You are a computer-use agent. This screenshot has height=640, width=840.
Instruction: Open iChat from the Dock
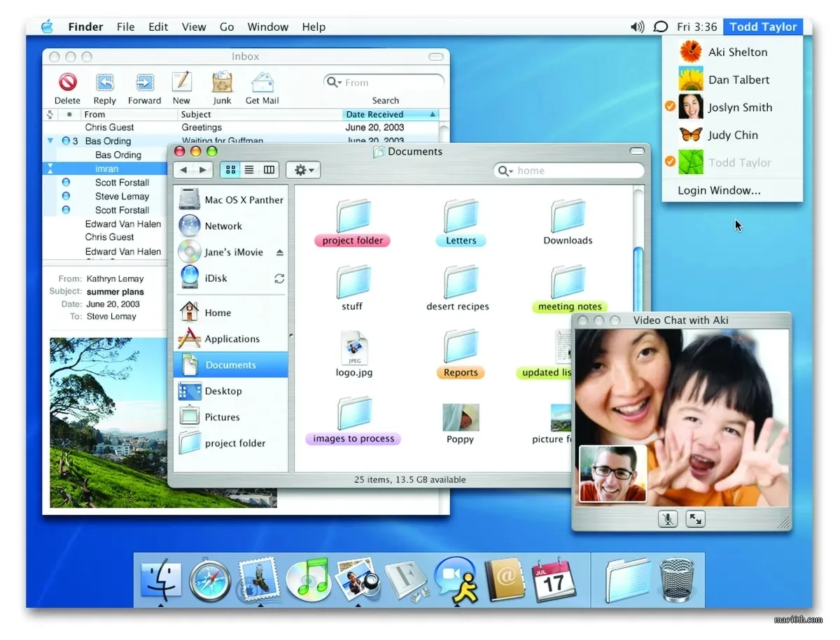(456, 579)
